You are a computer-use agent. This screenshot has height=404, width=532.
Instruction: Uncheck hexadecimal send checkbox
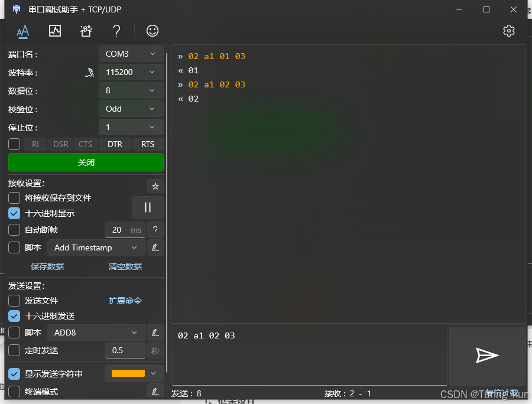pos(14,316)
